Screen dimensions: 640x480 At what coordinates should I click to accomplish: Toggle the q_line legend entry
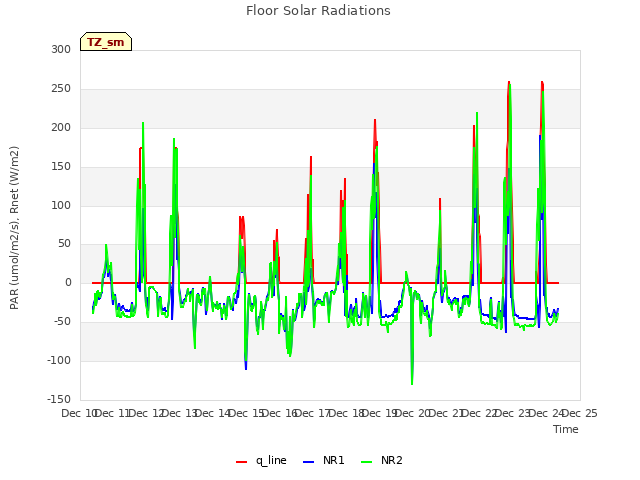coord(261,460)
